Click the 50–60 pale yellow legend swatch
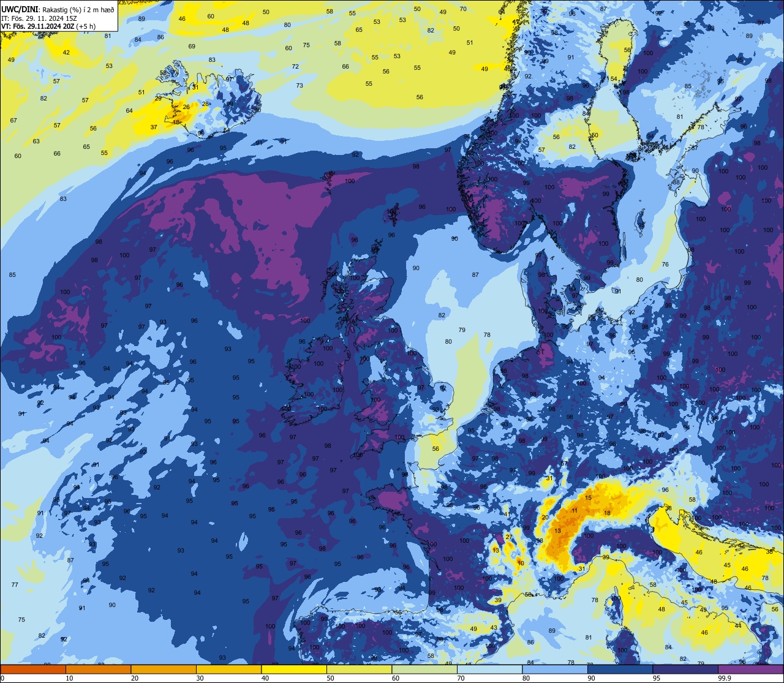This screenshot has width=784, height=683. click(359, 669)
